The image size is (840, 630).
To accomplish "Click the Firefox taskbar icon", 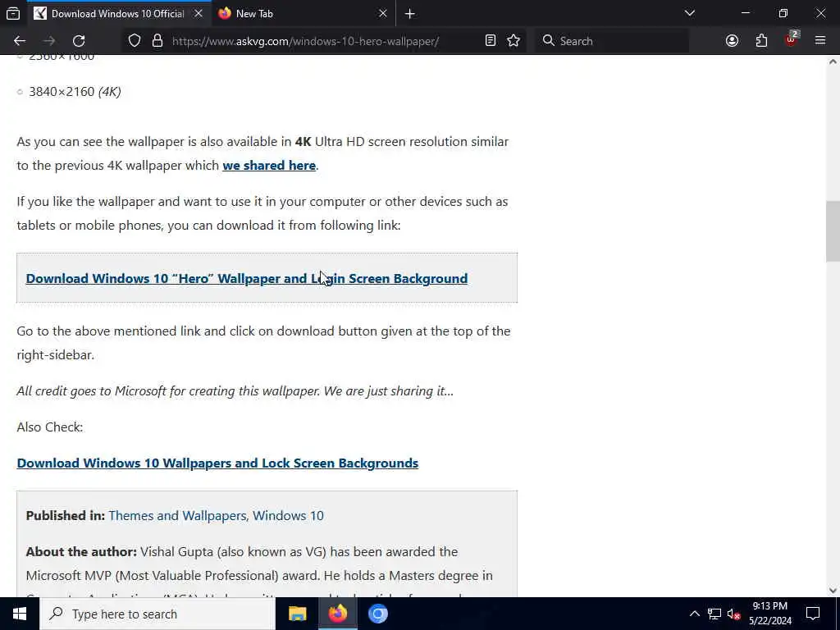I will 337,614.
